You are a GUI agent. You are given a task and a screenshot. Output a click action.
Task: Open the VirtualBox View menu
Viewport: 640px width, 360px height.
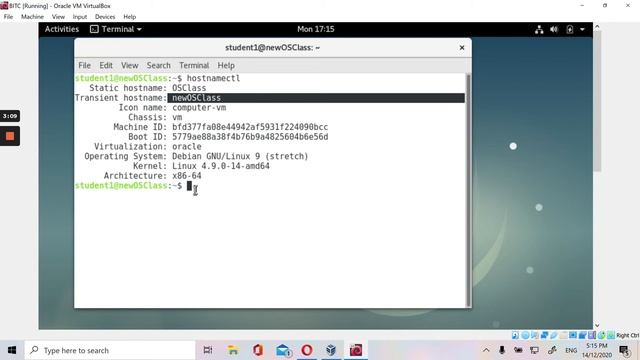coord(58,17)
